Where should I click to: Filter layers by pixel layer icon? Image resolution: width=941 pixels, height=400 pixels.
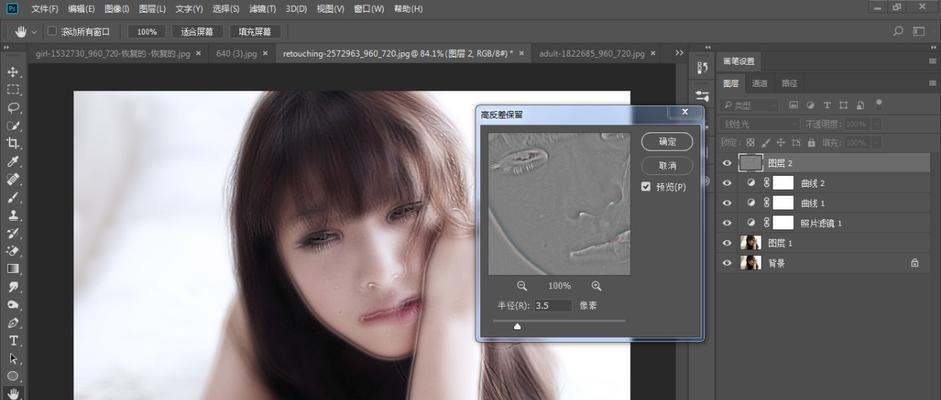[793, 105]
